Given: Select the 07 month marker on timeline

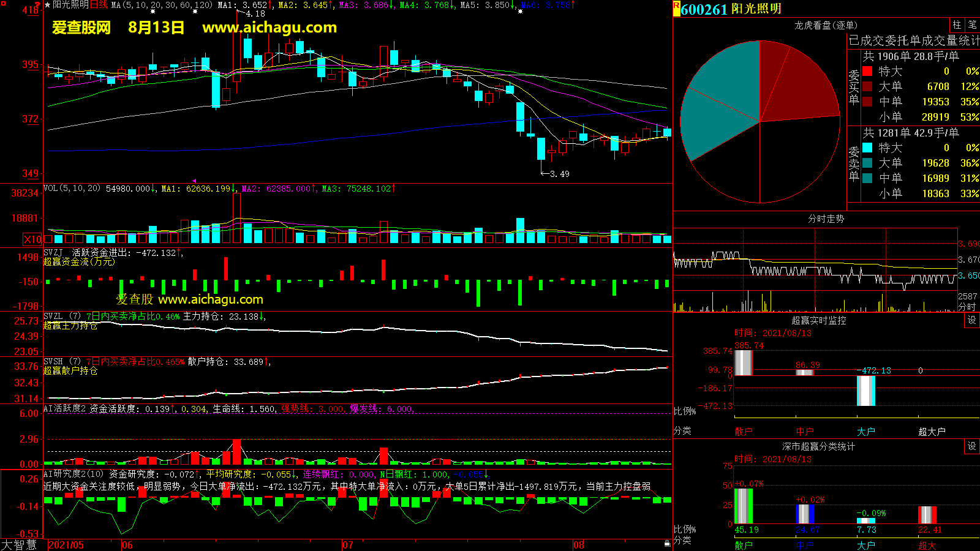Looking at the screenshot, I should pos(348,545).
